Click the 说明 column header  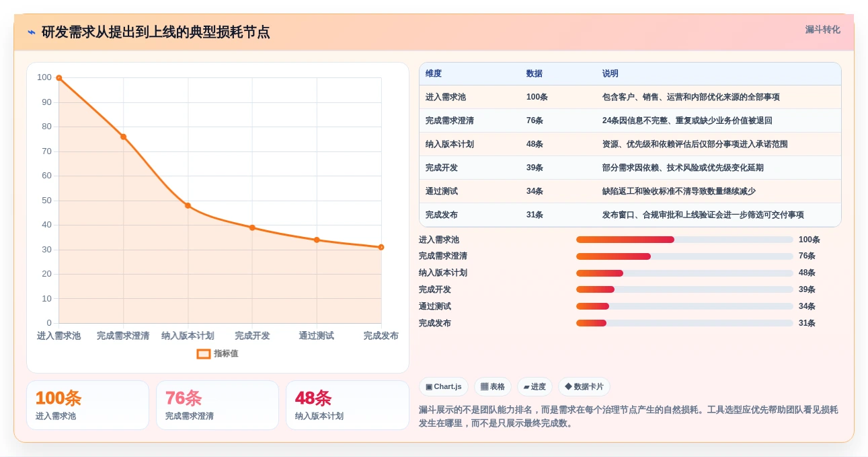click(x=610, y=73)
